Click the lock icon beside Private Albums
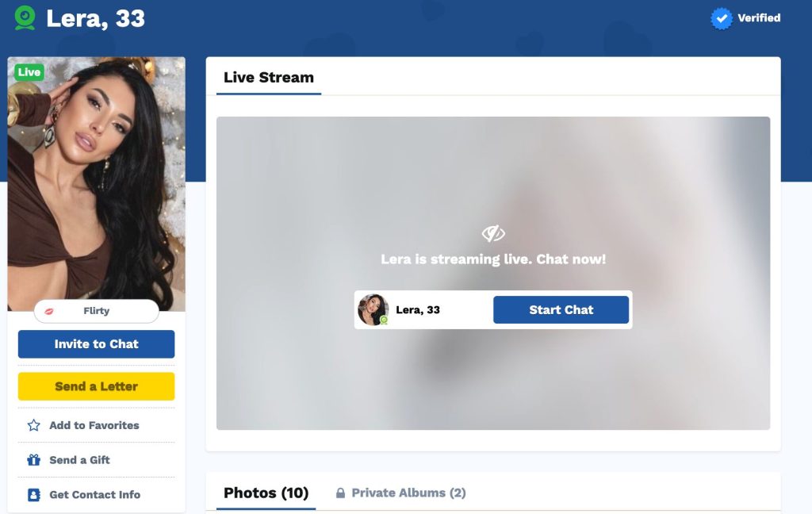The width and height of the screenshot is (812, 514). tap(340, 493)
